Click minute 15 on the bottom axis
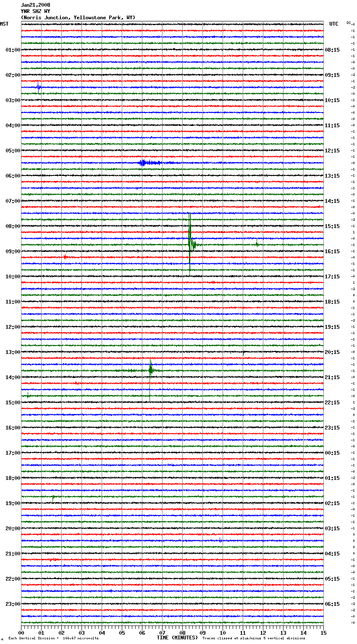Screen dimensions: 357x644 point(324,633)
